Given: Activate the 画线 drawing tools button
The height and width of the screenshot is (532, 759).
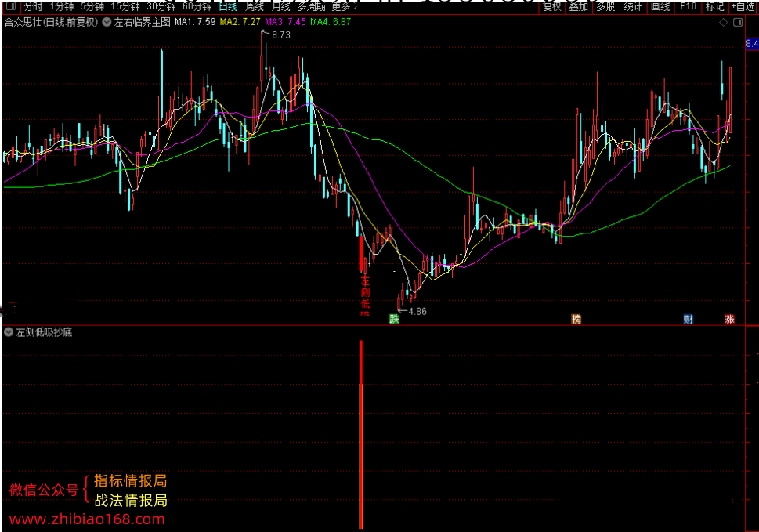Looking at the screenshot, I should click(660, 7).
